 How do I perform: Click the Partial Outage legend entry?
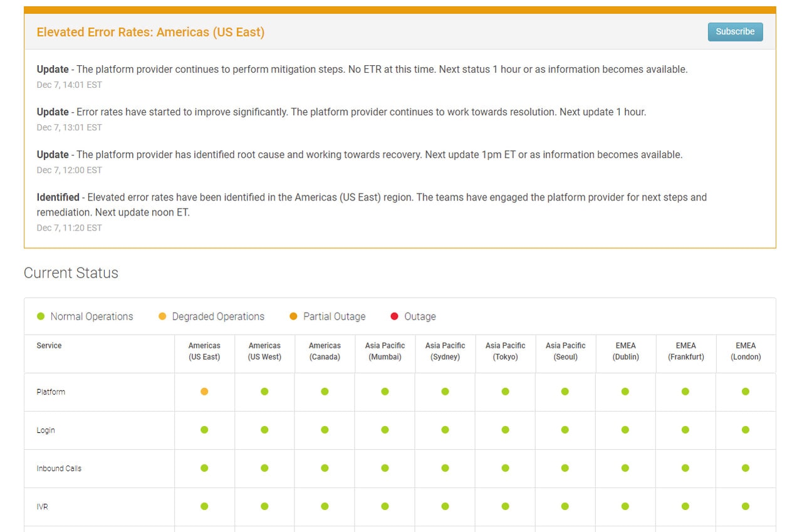(x=327, y=316)
